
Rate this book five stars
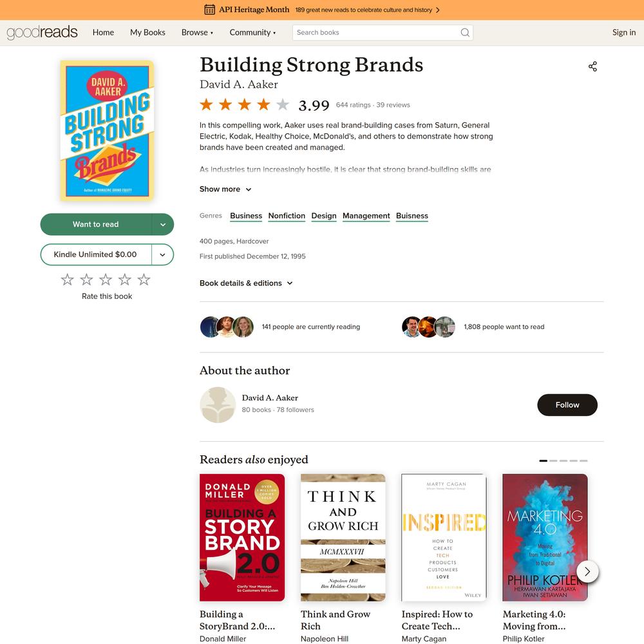coord(144,279)
